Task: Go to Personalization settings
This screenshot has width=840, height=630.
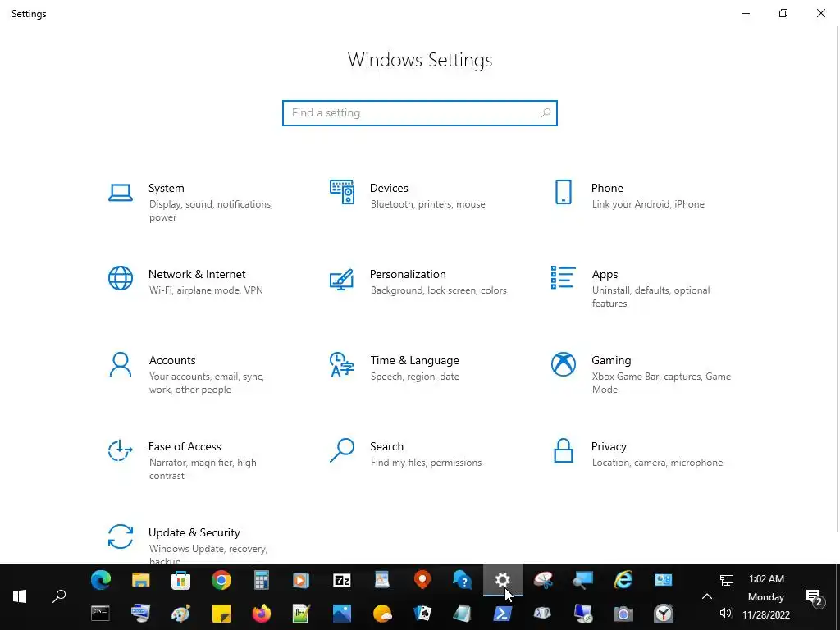Action: (x=408, y=274)
